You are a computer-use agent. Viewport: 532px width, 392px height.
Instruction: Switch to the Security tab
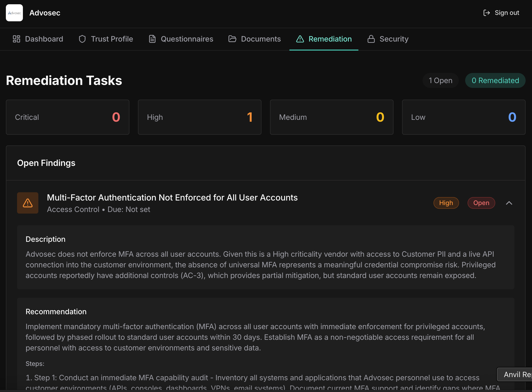[x=388, y=39]
